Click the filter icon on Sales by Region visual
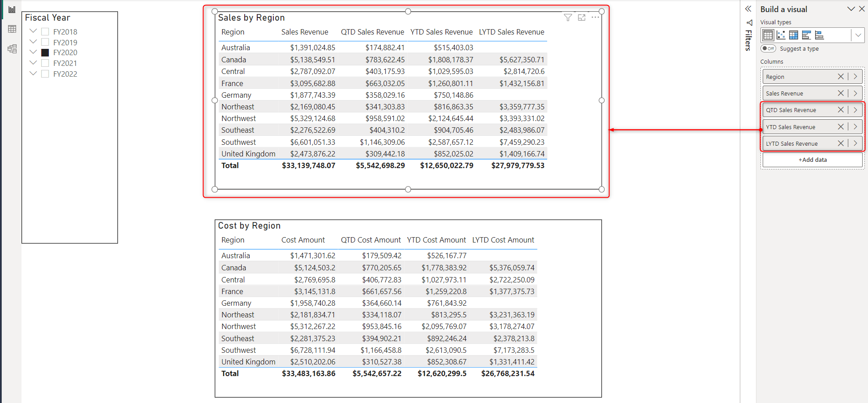 click(568, 17)
